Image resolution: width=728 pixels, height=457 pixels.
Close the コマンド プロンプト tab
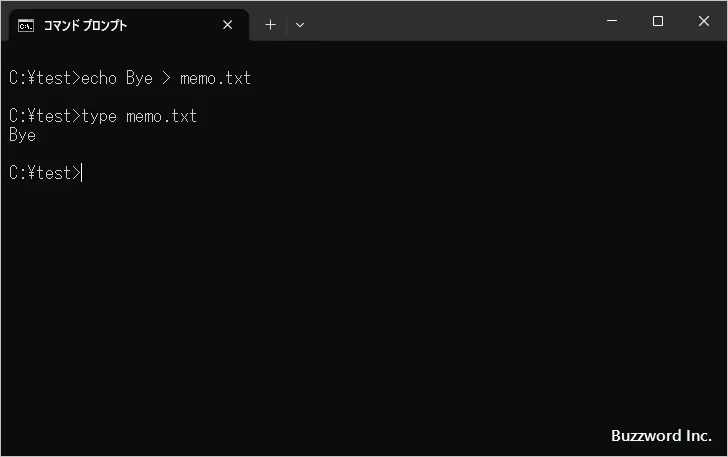click(x=228, y=25)
